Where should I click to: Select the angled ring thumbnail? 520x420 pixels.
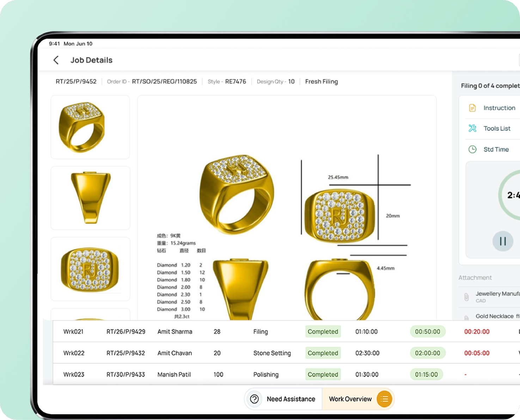click(90, 127)
